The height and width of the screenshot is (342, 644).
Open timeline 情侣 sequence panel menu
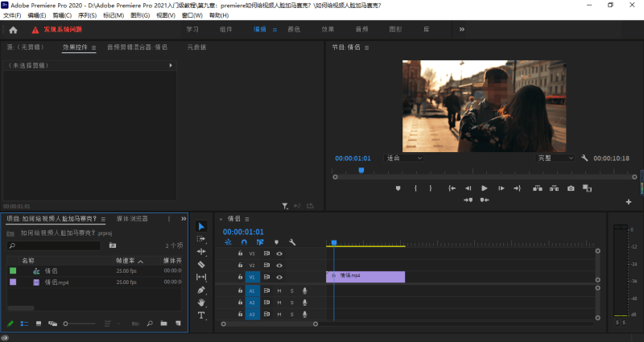tap(247, 219)
